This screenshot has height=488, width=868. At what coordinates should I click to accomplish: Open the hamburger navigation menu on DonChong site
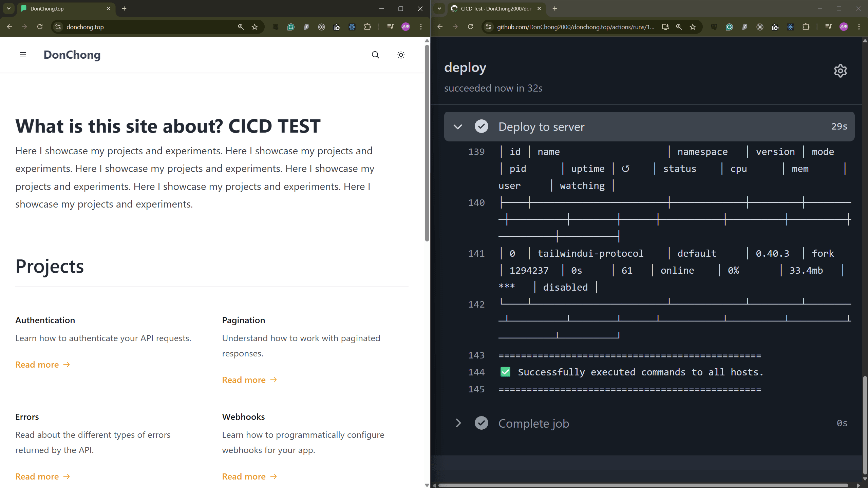coord(23,55)
